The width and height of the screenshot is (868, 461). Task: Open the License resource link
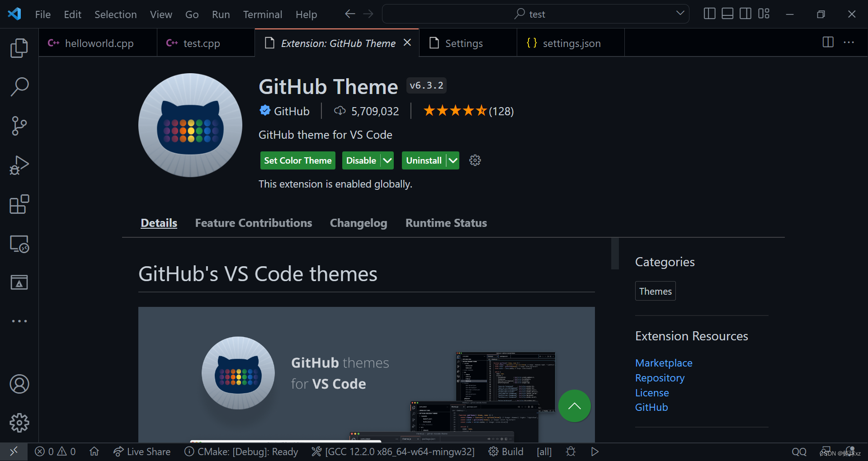tap(652, 393)
